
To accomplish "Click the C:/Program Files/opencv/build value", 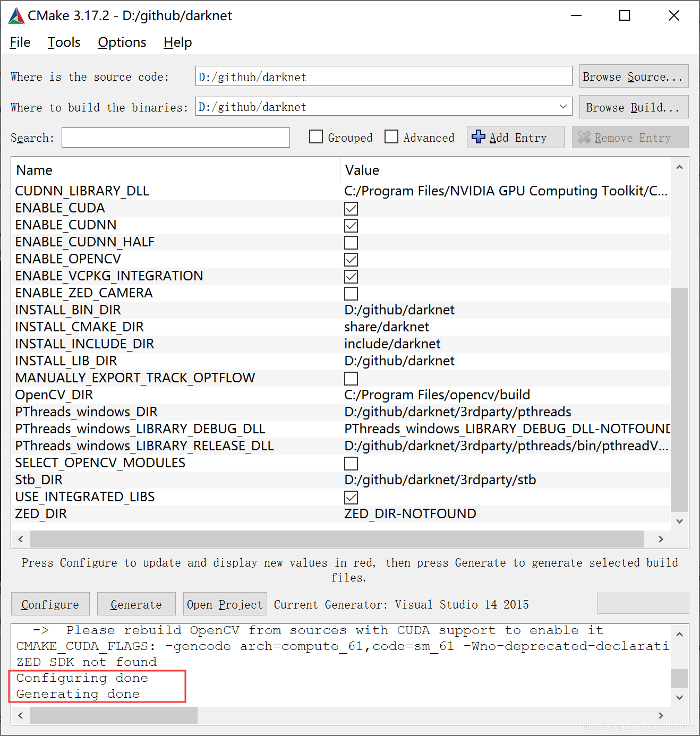I will [x=437, y=395].
